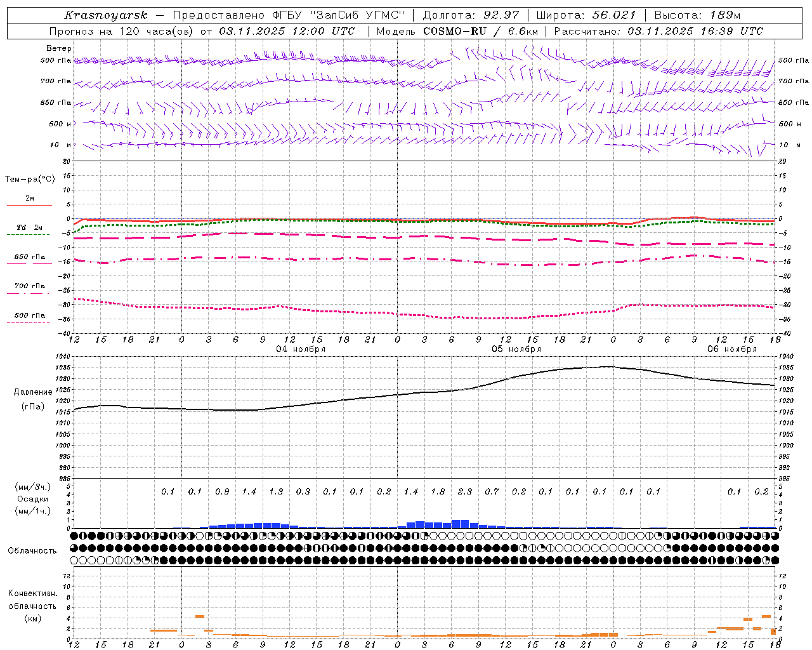Click the 'Krasnoyarsk' station title
The image size is (812, 650).
[106, 15]
